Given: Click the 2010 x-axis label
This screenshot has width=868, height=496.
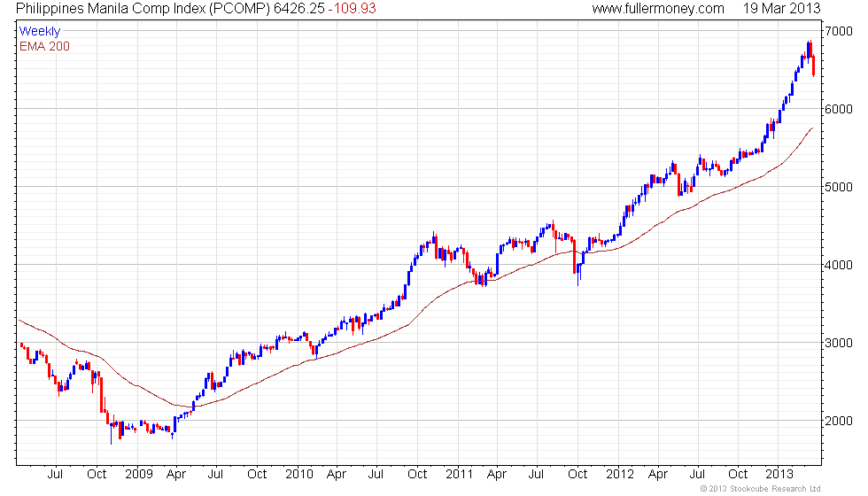Looking at the screenshot, I should [x=299, y=474].
